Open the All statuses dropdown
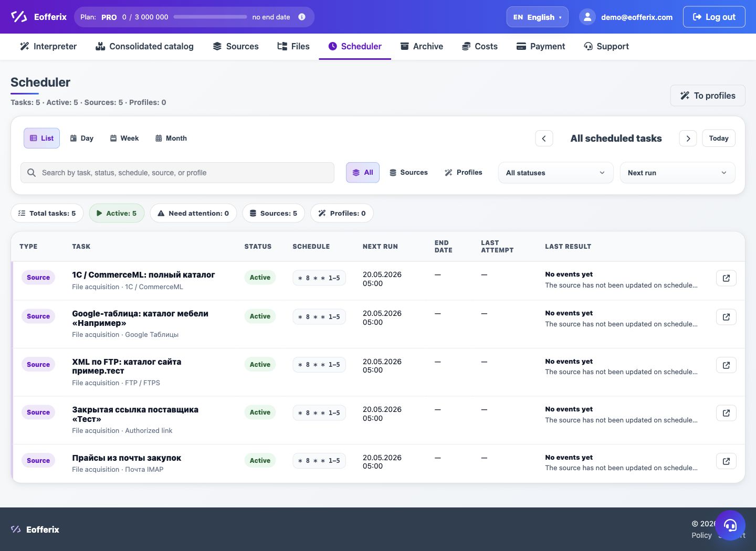This screenshot has height=551, width=756. [555, 173]
